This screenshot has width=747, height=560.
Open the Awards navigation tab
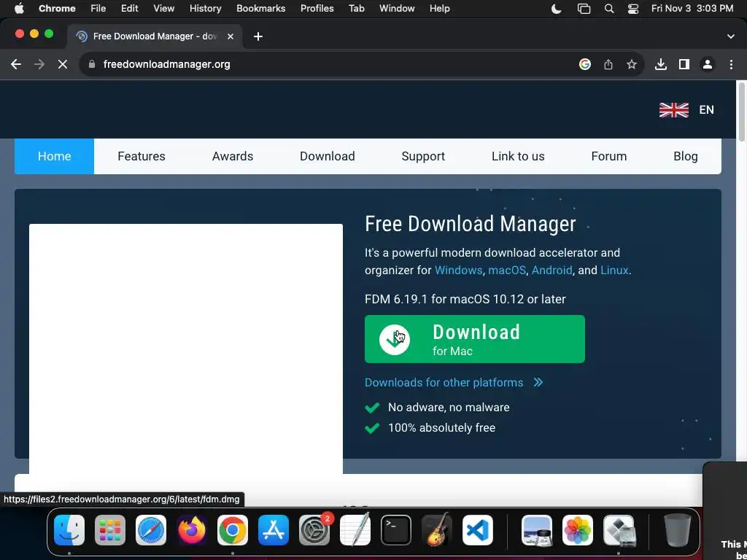233,156
